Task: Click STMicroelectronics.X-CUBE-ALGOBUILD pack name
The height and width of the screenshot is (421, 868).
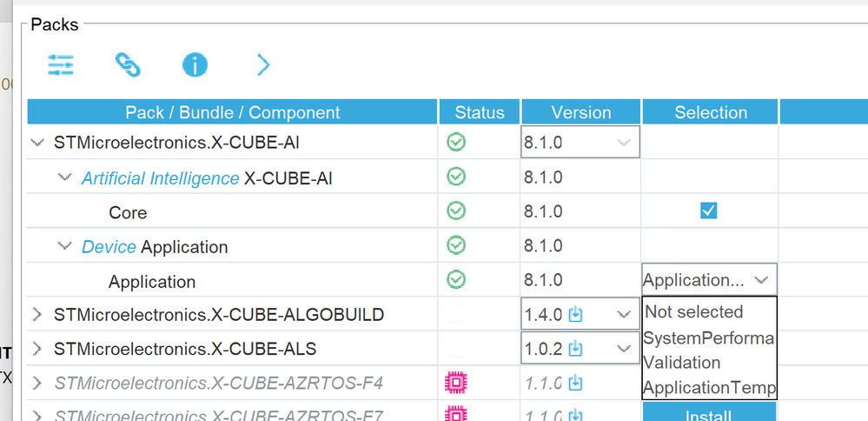Action: (219, 315)
